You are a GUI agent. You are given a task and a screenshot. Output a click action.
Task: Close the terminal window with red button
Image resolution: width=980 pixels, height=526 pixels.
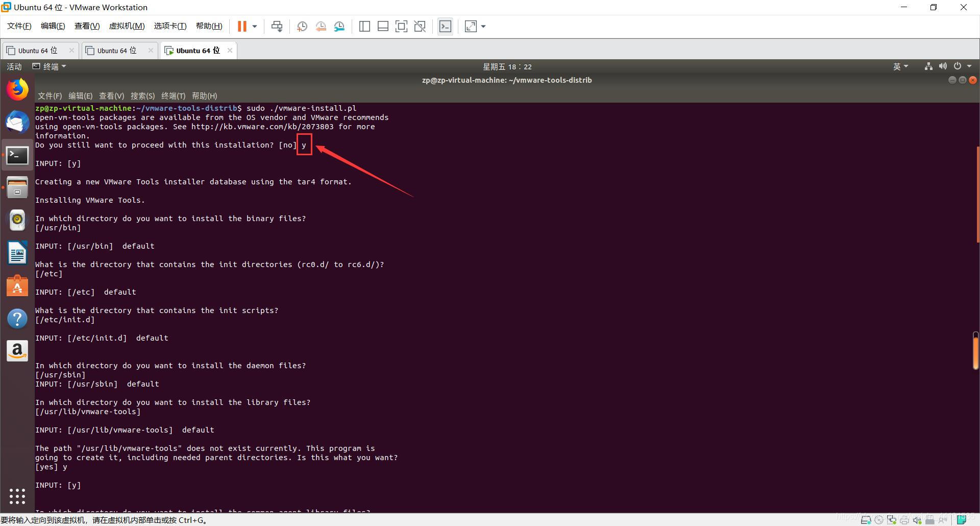[973, 80]
